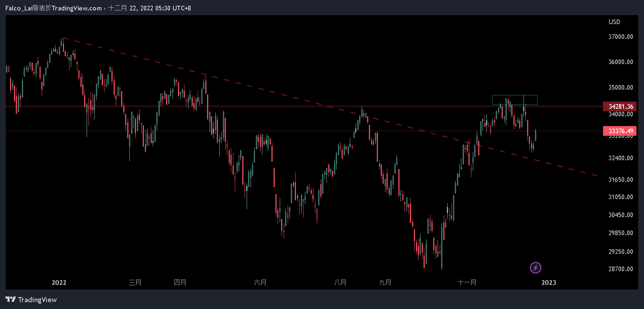Click the 32400.00 price axis value

[x=621, y=158]
